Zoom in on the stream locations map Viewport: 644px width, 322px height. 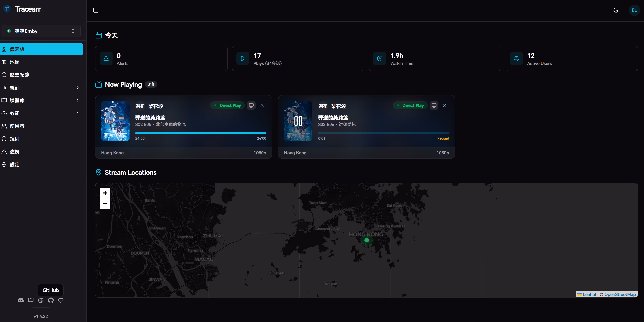(105, 193)
